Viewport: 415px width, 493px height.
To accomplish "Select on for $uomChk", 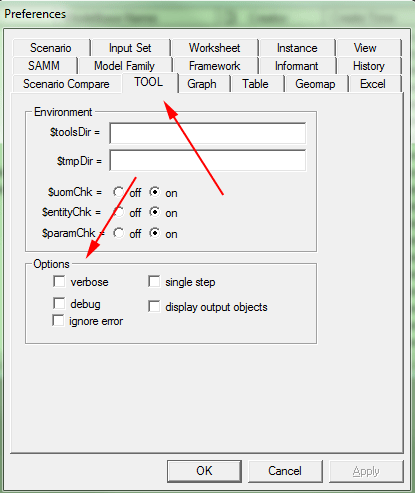I will (155, 192).
